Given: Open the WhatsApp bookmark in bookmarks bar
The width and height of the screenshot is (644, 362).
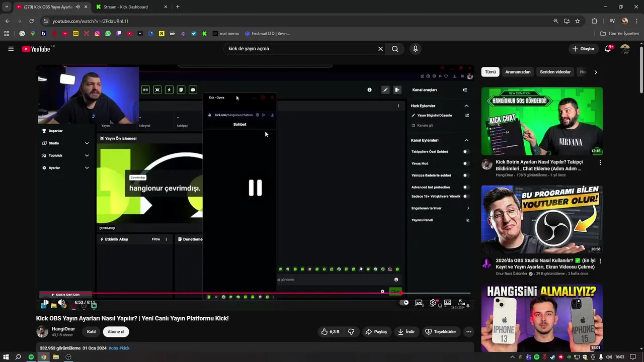Looking at the screenshot, I should coord(108,34).
